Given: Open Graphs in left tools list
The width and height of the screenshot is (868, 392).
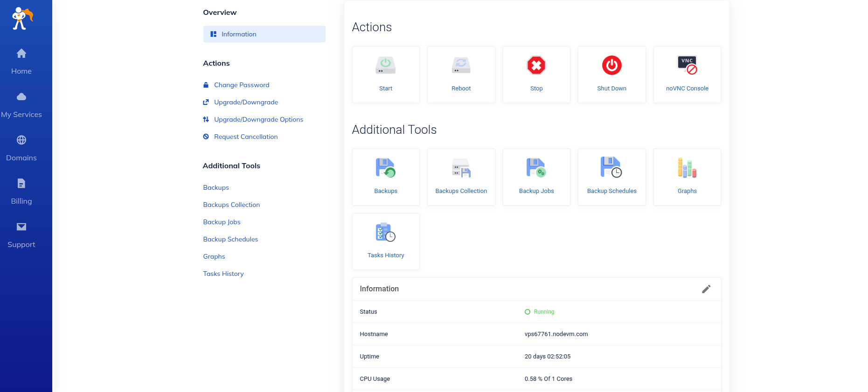Looking at the screenshot, I should [214, 256].
